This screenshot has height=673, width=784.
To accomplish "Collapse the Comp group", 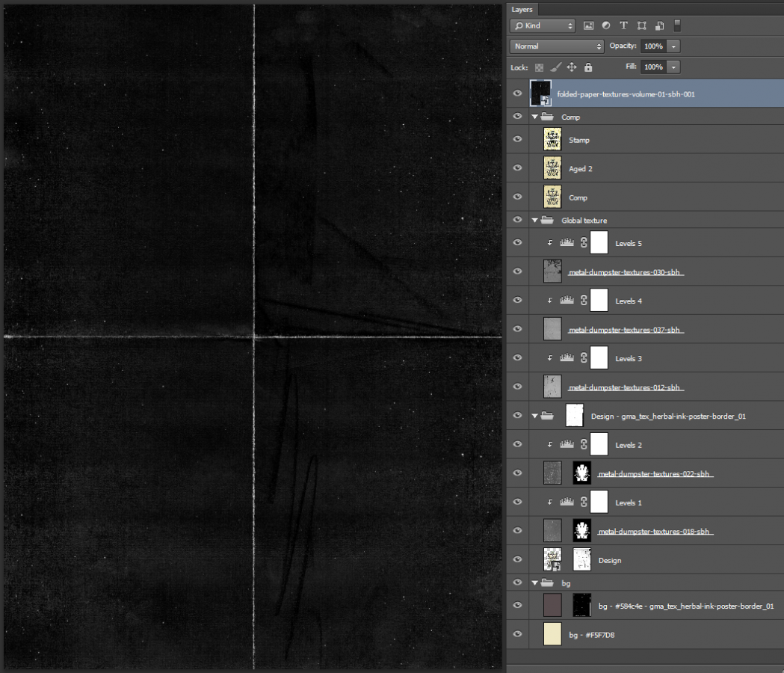I will pos(534,117).
